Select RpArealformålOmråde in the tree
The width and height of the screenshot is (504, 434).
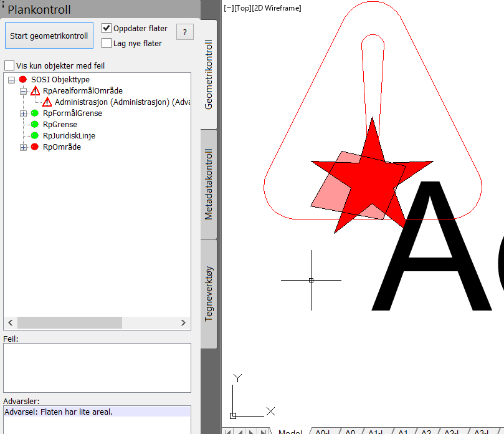tap(83, 90)
